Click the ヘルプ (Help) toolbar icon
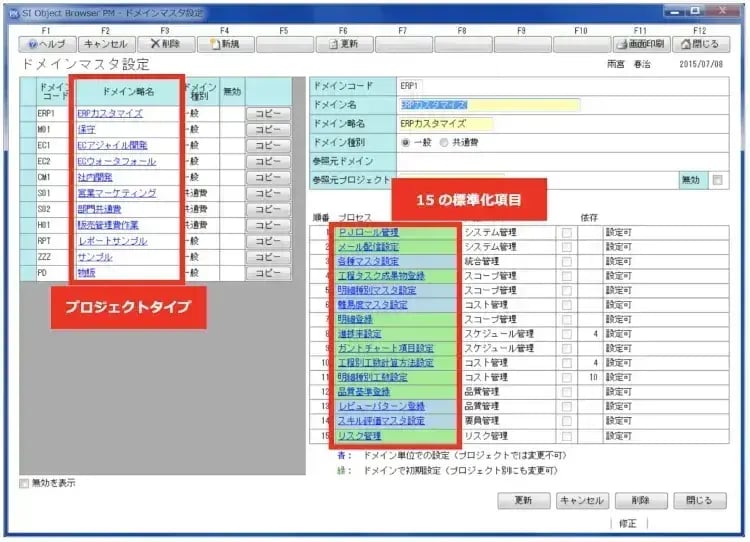 (x=46, y=44)
